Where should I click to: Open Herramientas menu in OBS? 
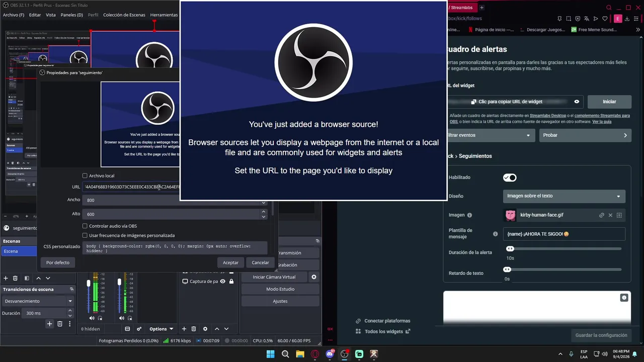coord(164,15)
